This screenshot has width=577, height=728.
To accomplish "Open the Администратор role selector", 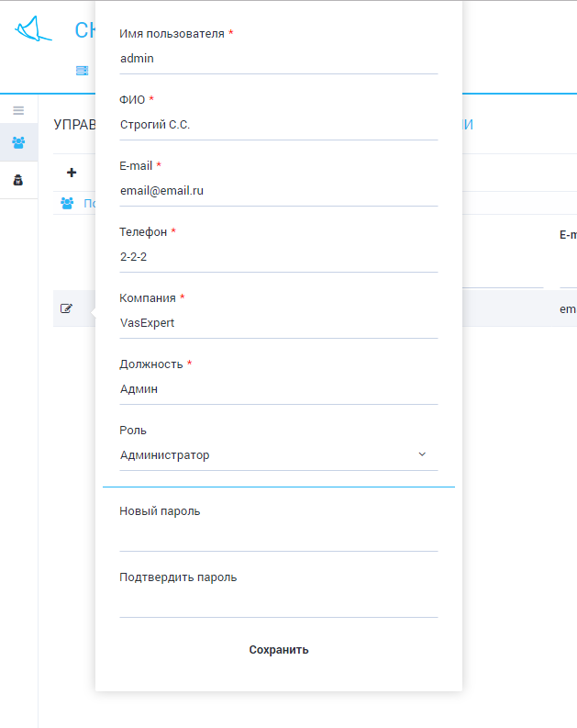I will click(266, 454).
